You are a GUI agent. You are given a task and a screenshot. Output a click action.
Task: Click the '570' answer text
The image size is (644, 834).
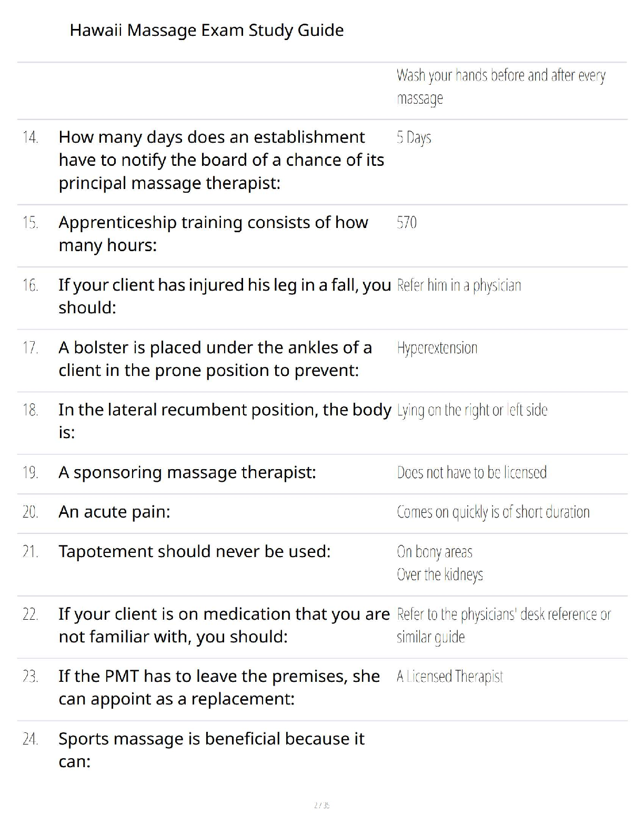[x=407, y=223]
